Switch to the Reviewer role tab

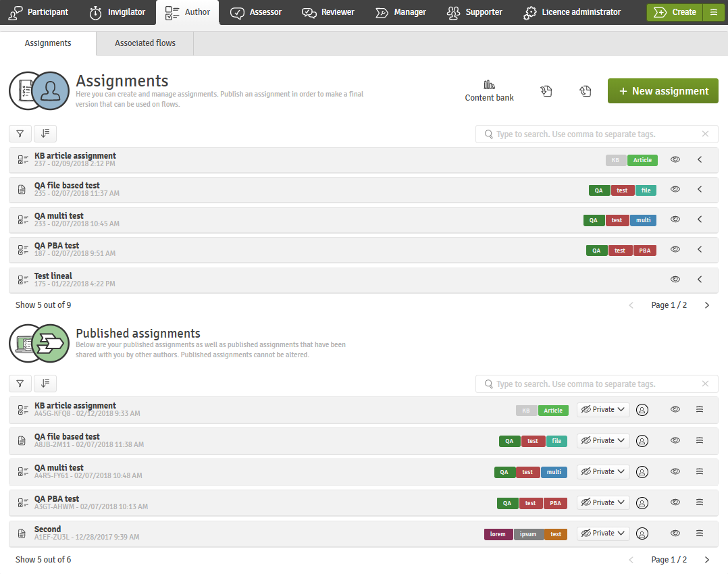tap(328, 12)
